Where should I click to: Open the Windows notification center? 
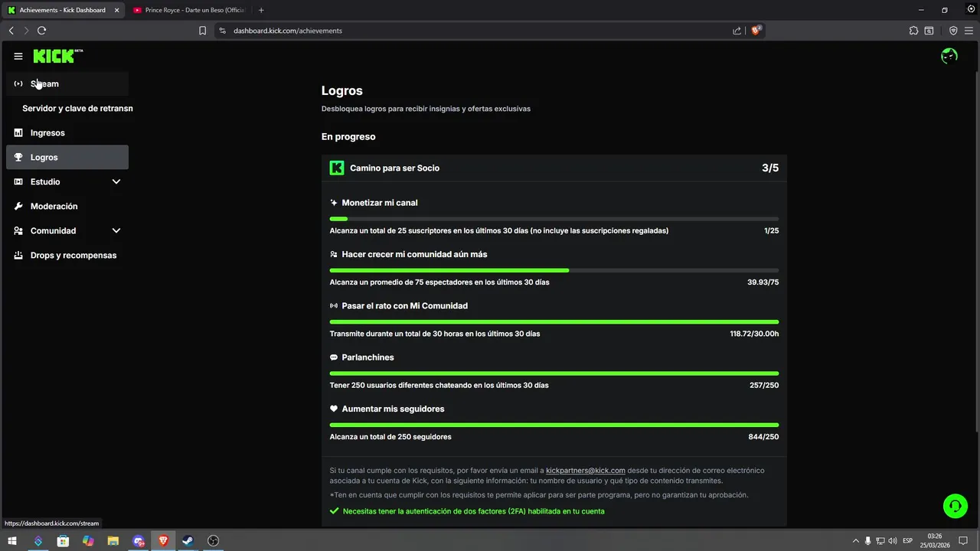tap(963, 541)
